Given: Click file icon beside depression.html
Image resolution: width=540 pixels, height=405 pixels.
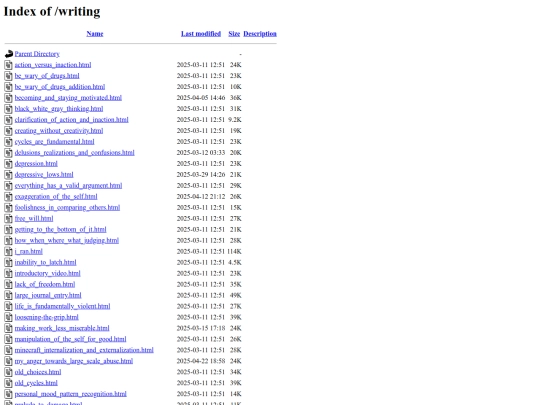Looking at the screenshot, I should 9,164.
